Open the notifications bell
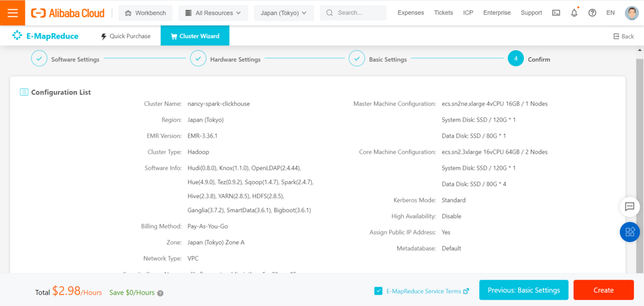The width and height of the screenshot is (644, 306). click(x=574, y=13)
